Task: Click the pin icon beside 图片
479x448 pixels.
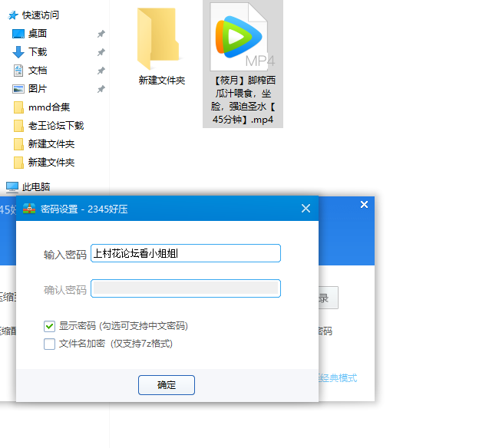Action: click(x=101, y=89)
